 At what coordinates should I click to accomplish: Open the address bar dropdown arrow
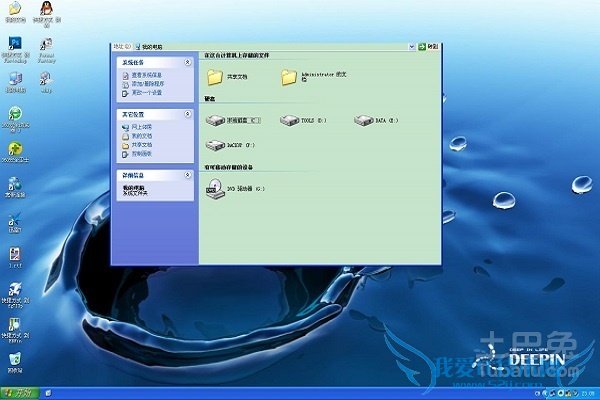click(x=412, y=47)
